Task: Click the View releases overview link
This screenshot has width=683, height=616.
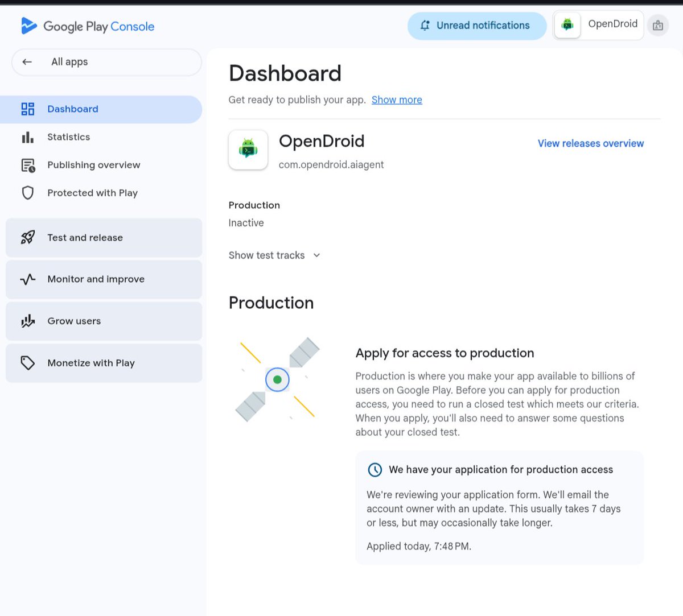Action: (x=591, y=144)
